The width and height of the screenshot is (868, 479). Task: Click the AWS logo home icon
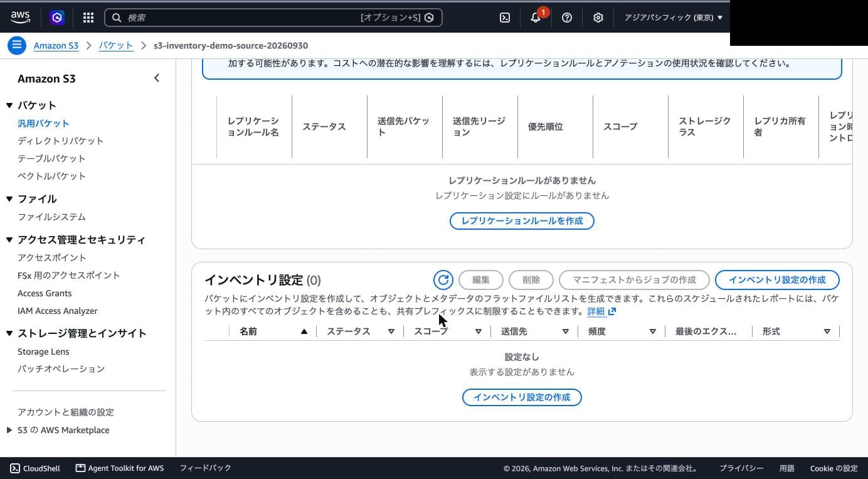20,18
